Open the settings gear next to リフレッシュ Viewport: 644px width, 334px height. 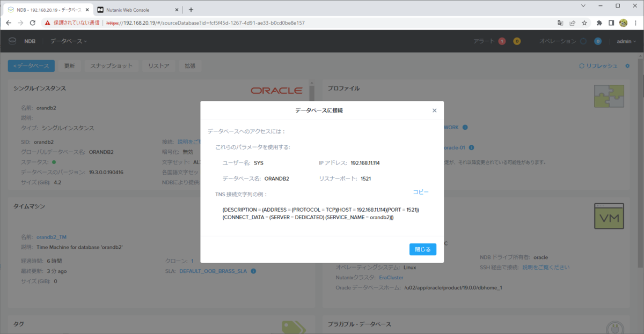click(x=627, y=66)
